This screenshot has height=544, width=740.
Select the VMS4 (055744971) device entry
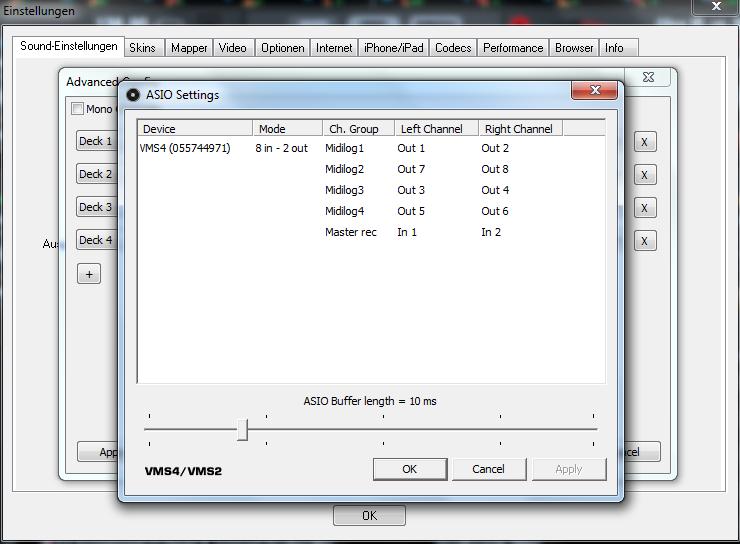pos(185,148)
